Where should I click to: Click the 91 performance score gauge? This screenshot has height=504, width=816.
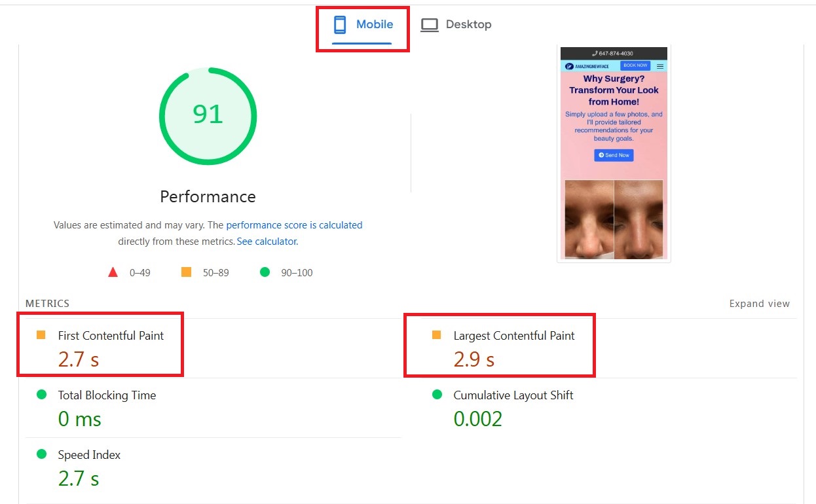point(208,115)
